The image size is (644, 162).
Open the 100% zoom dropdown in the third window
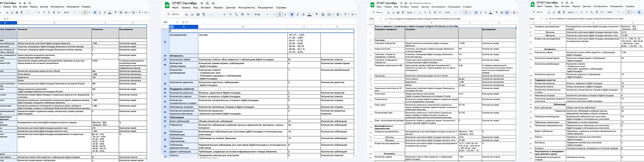[x=411, y=12]
